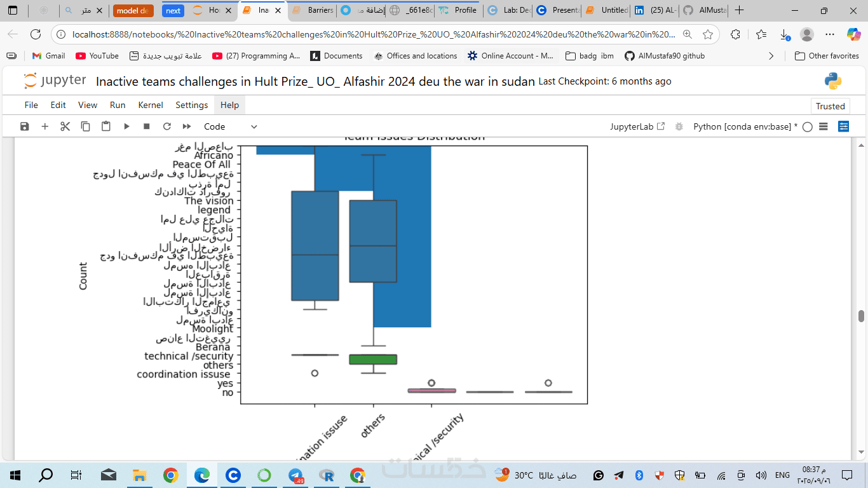Switch to the Untitled browser tab
The height and width of the screenshot is (488, 868).
pyautogui.click(x=607, y=10)
